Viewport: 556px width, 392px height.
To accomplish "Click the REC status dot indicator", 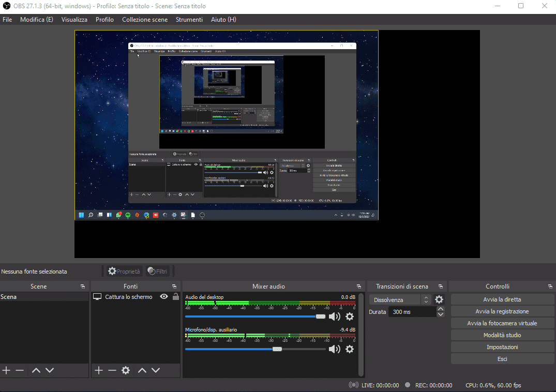I will 408,385.
